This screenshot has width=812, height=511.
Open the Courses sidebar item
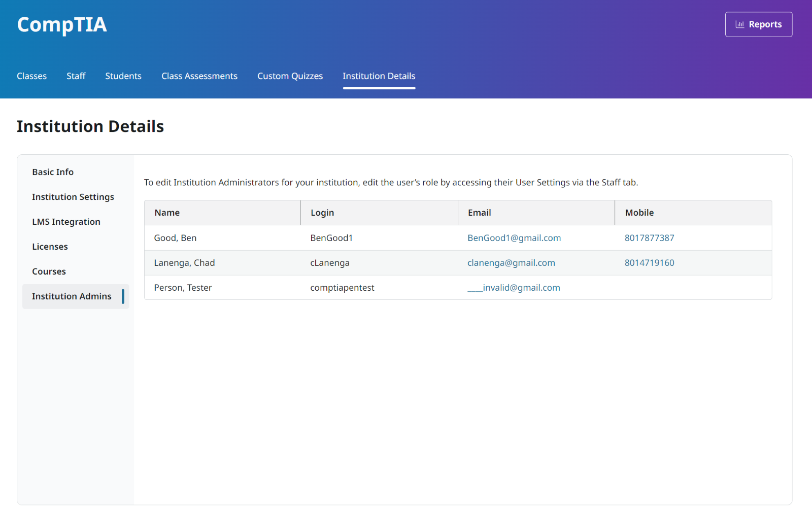pos(49,271)
